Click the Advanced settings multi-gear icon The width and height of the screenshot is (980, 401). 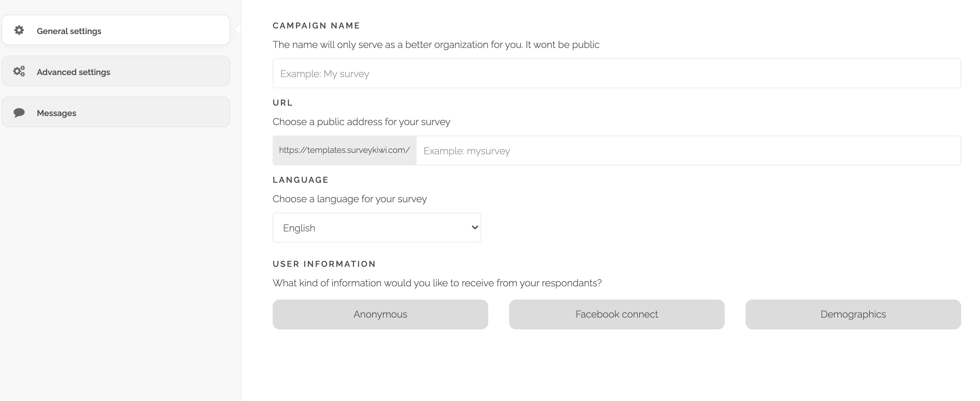pyautogui.click(x=19, y=72)
